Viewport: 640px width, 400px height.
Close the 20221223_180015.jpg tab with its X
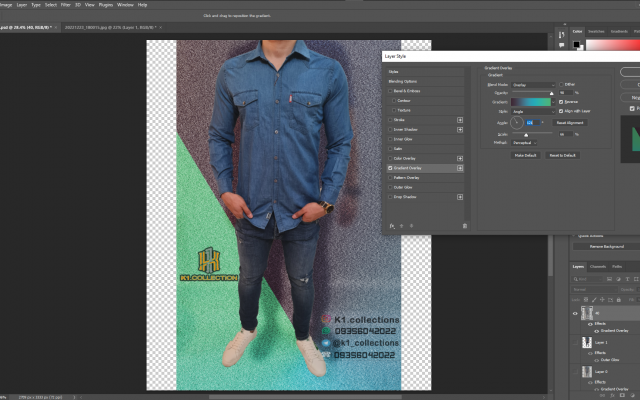[160, 27]
